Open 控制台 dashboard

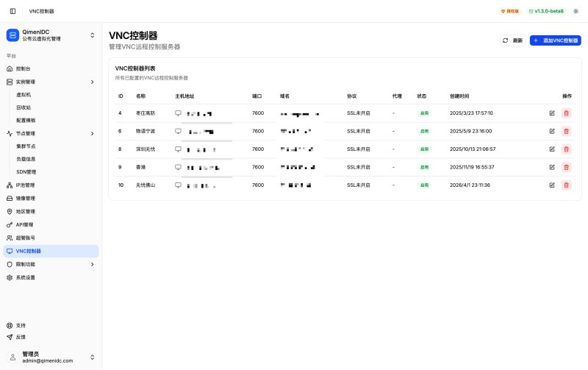click(x=51, y=68)
